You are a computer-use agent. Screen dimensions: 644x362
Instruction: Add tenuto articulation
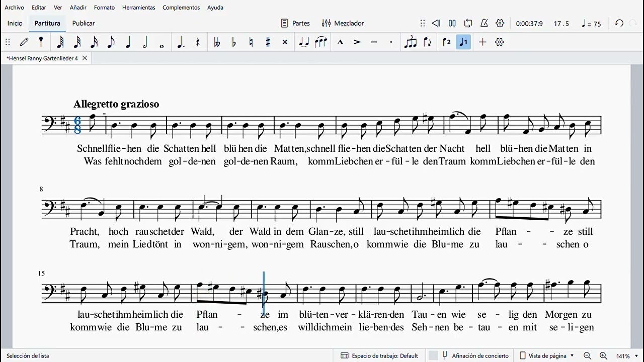point(374,42)
